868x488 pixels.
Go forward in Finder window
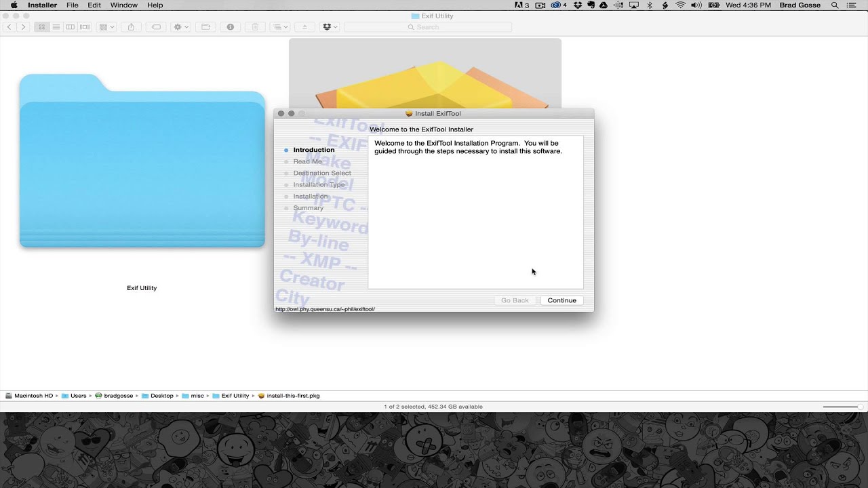(x=23, y=27)
